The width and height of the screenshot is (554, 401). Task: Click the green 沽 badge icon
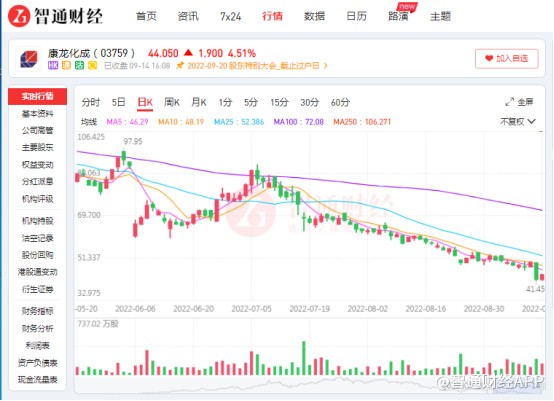pos(79,65)
